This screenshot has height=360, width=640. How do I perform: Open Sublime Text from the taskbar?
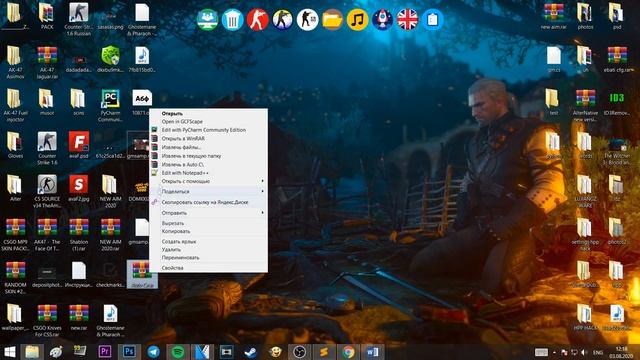point(324,352)
